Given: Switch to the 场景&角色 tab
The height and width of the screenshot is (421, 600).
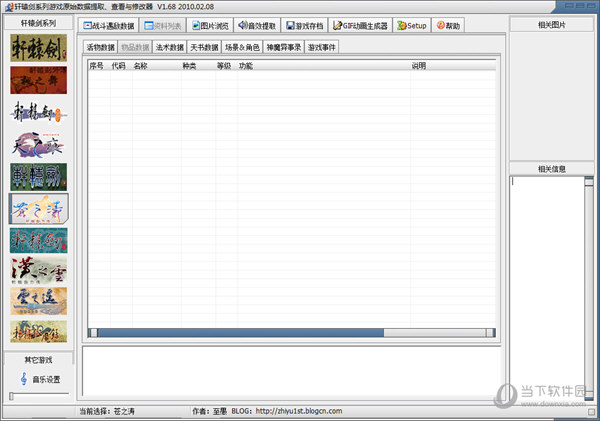Looking at the screenshot, I should tap(242, 47).
